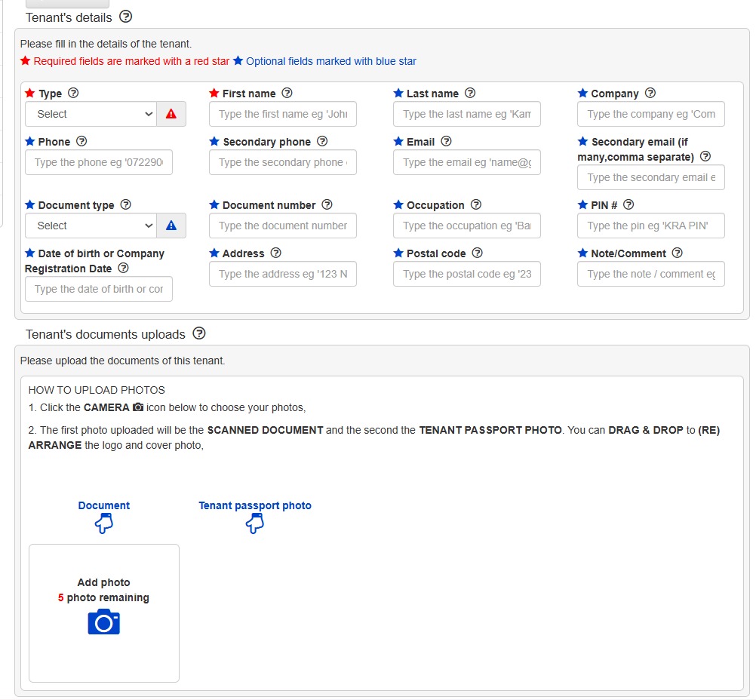Open the Type select dropdown
The image size is (756, 700).
91,114
